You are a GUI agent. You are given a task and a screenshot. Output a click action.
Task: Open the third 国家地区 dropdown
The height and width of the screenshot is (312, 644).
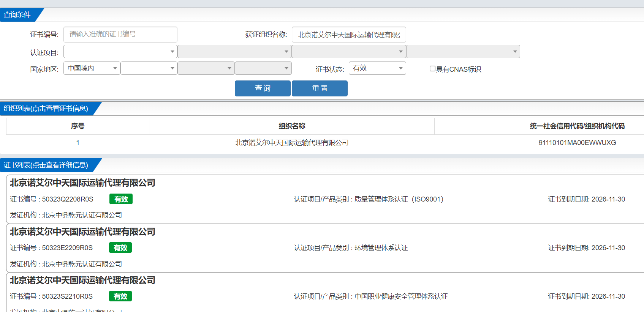click(206, 68)
